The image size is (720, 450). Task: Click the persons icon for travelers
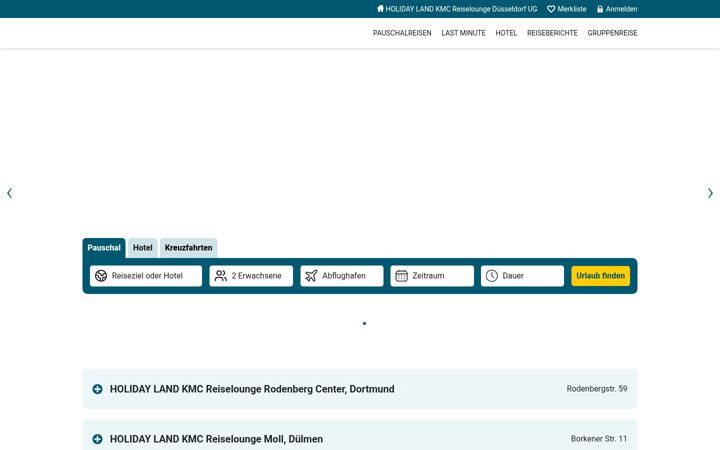click(221, 276)
